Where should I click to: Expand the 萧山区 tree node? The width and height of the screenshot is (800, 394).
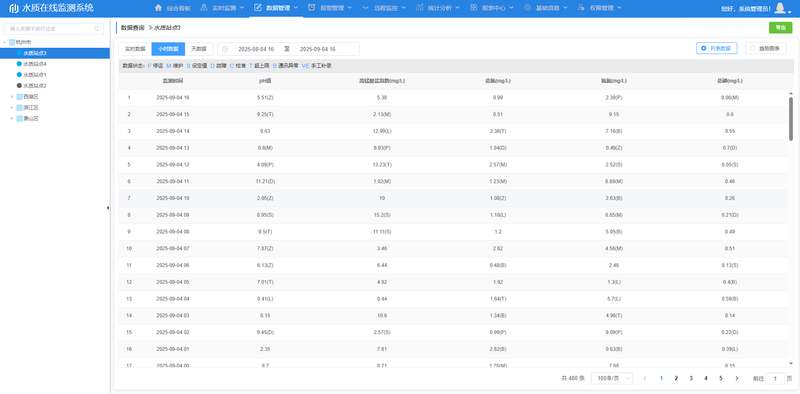click(x=12, y=118)
